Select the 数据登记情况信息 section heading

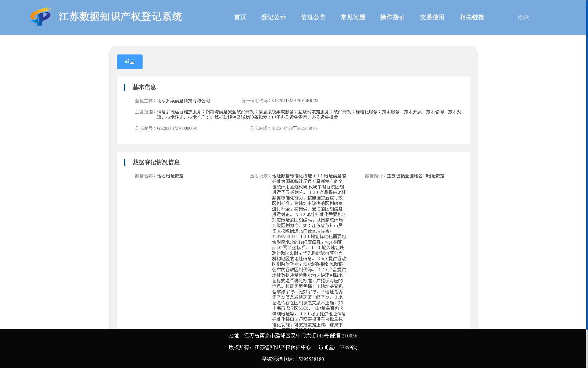(156, 162)
